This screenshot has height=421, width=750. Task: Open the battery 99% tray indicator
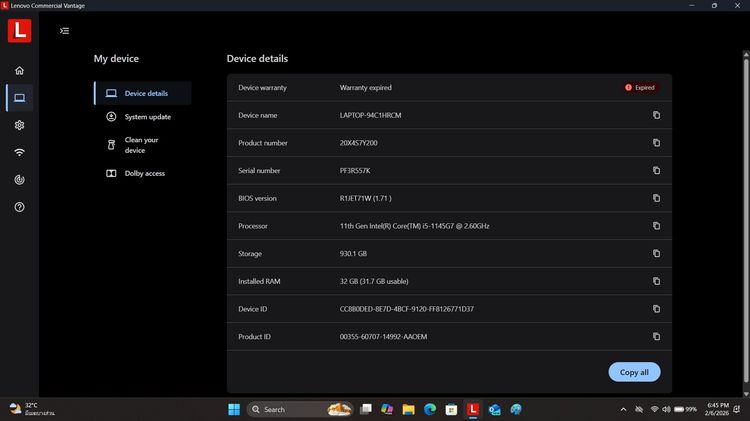(685, 410)
